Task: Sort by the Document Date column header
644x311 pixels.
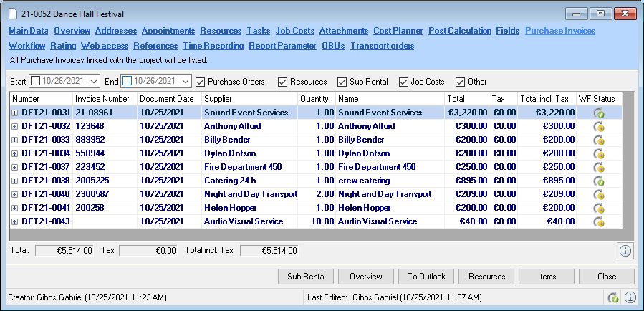Action: tap(166, 98)
